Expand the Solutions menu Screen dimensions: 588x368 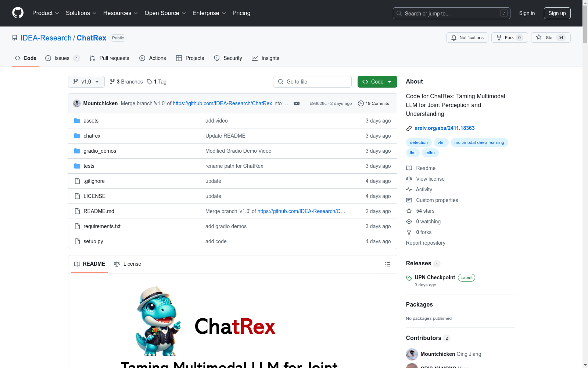point(81,13)
